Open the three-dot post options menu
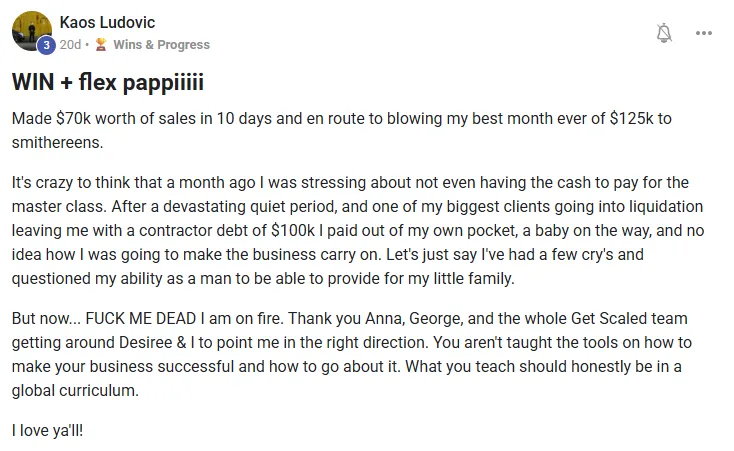The height and width of the screenshot is (451, 734). [704, 33]
